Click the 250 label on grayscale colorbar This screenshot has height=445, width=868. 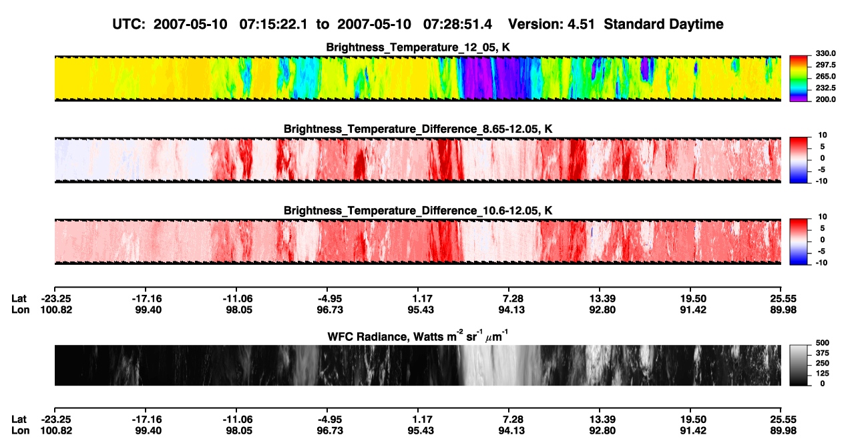824,363
